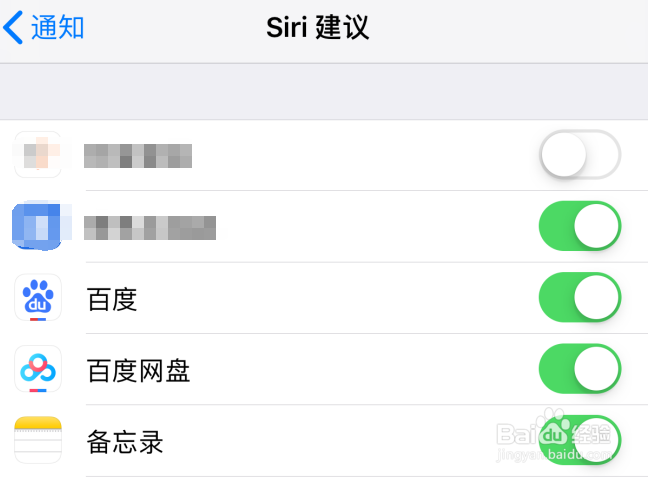Tap the blurred name beside the blue icon

pos(150,227)
